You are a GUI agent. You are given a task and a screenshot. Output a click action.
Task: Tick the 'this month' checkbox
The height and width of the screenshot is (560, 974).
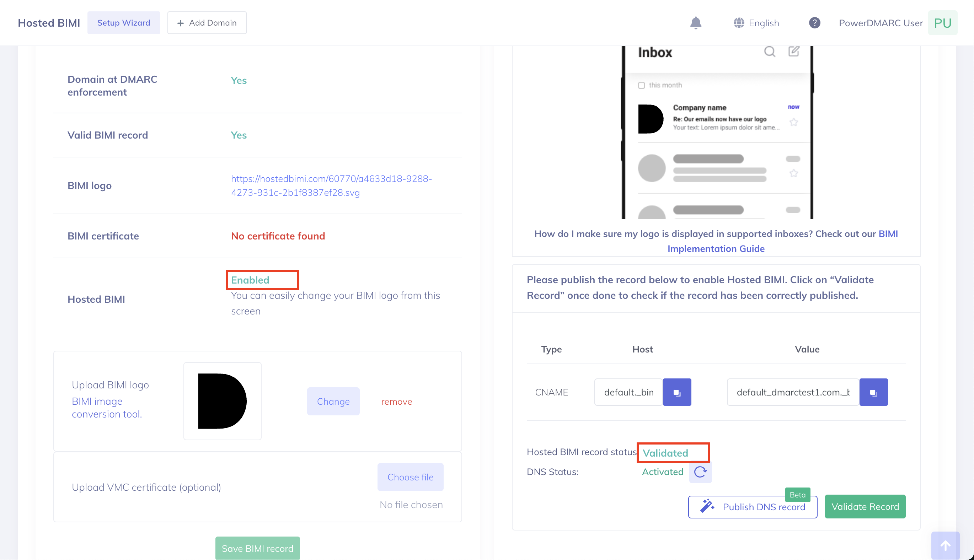tap(641, 85)
